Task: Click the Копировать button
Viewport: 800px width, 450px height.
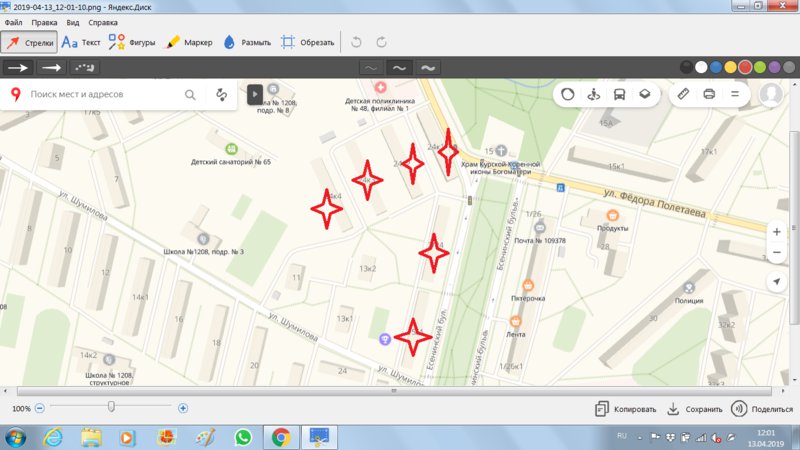Action: pyautogui.click(x=626, y=409)
